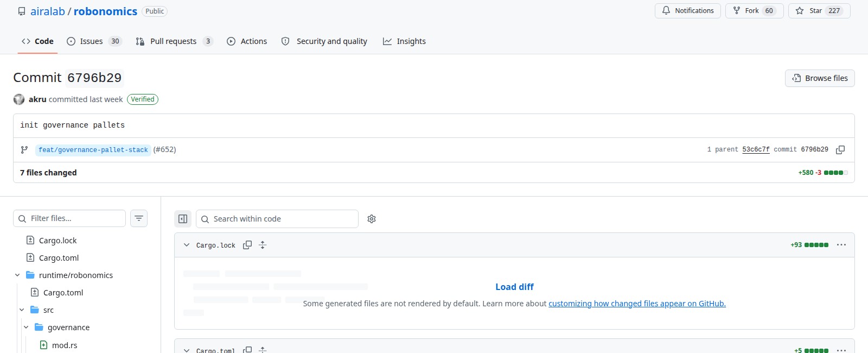868x353 pixels.
Task: Click the init governance pallets commit message
Action: (73, 125)
